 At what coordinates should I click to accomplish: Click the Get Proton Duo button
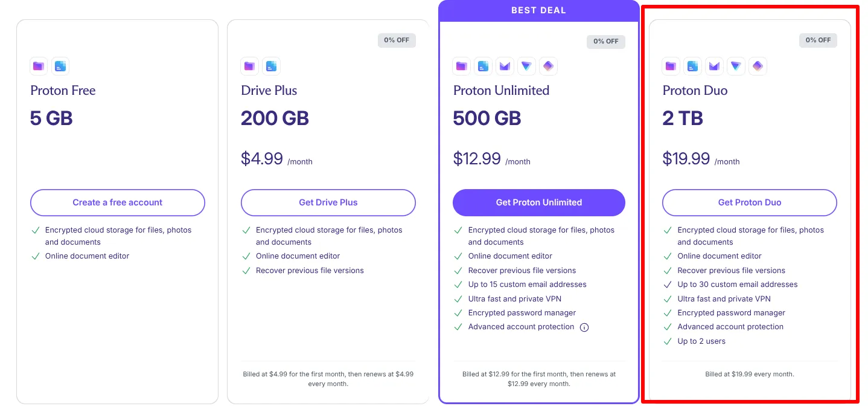pyautogui.click(x=749, y=202)
